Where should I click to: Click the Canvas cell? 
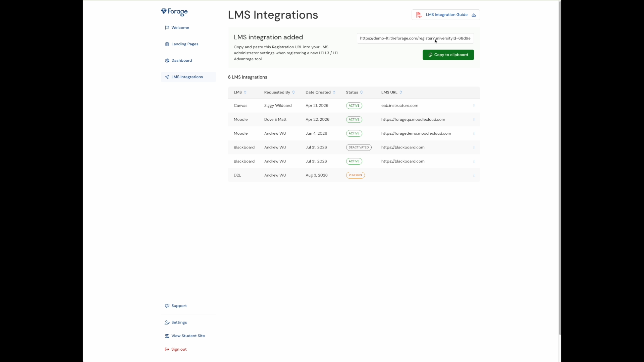pos(240,106)
